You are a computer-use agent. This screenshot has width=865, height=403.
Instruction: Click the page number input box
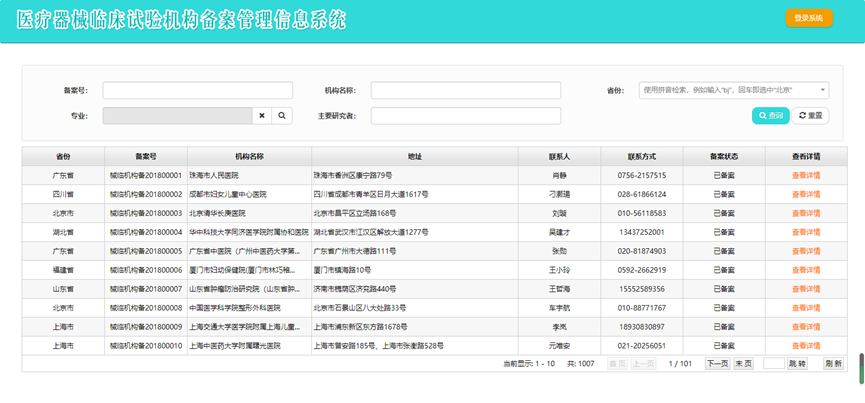pyautogui.click(x=773, y=364)
